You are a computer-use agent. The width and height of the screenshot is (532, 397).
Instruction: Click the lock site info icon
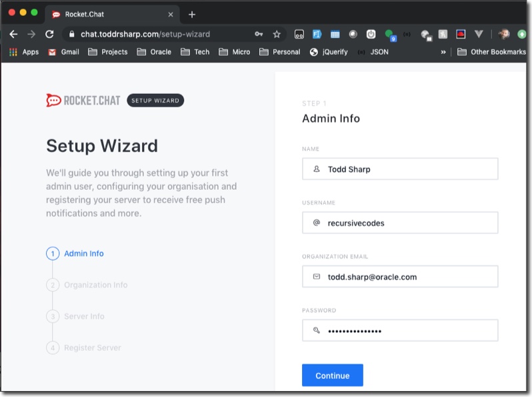[x=71, y=34]
